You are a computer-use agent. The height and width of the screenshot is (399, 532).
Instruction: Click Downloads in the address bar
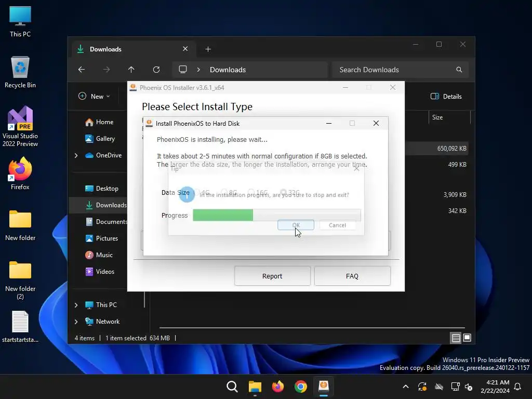click(228, 70)
